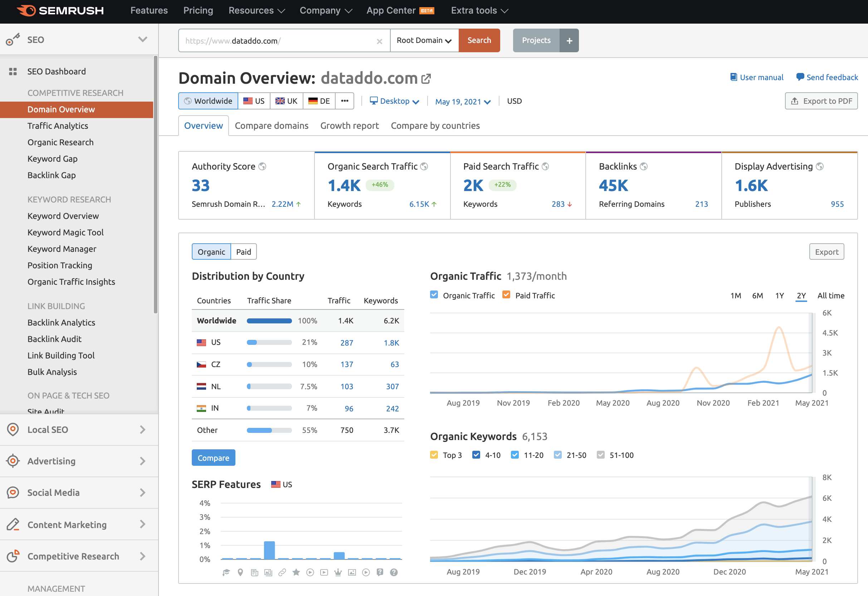
Task: Click the globe icon beside Authority Score
Action: (x=263, y=167)
